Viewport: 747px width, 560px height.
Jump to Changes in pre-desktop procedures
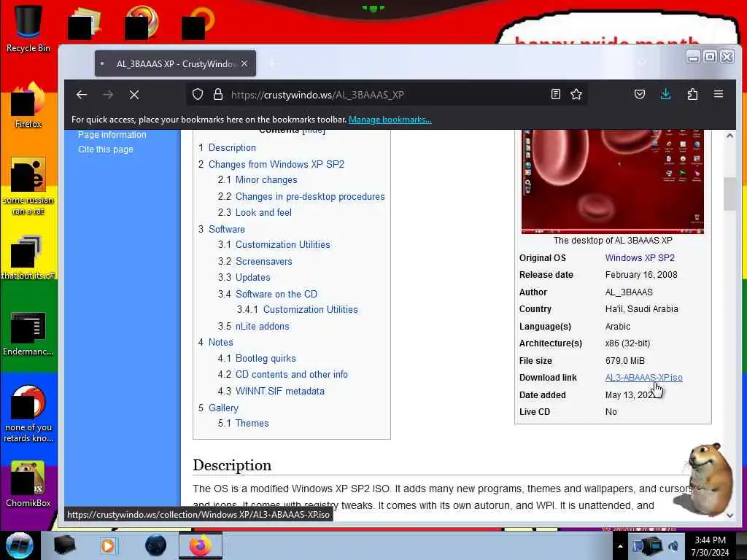click(310, 197)
